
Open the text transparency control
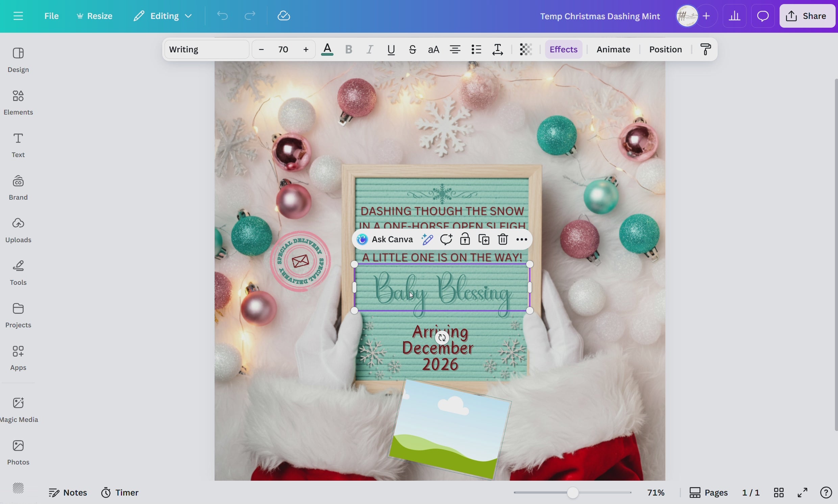click(x=525, y=49)
